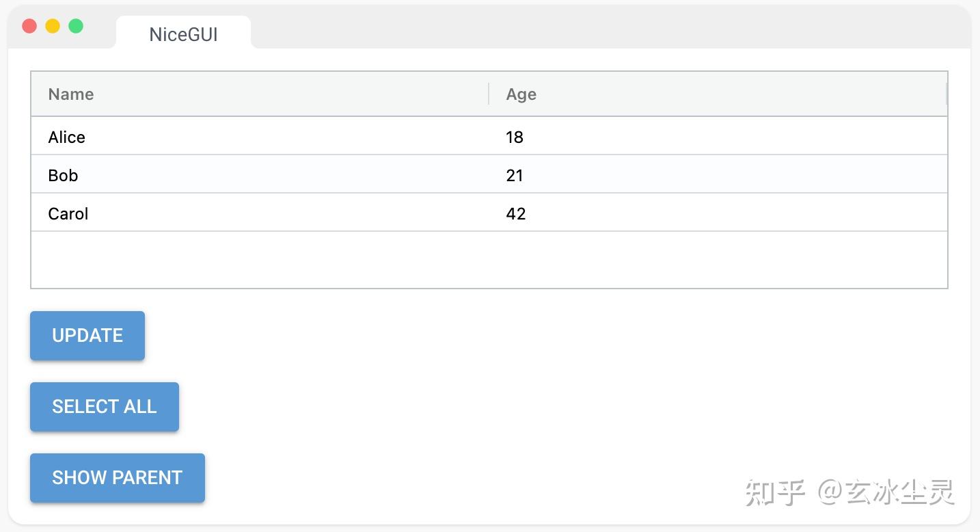Click the Carol name cell

[x=68, y=213]
